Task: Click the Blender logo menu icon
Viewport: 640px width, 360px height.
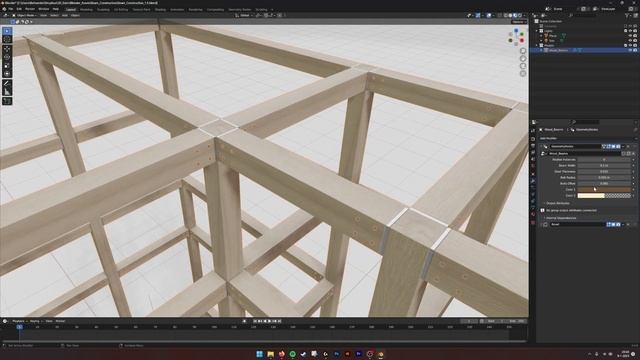Action: (x=4, y=9)
